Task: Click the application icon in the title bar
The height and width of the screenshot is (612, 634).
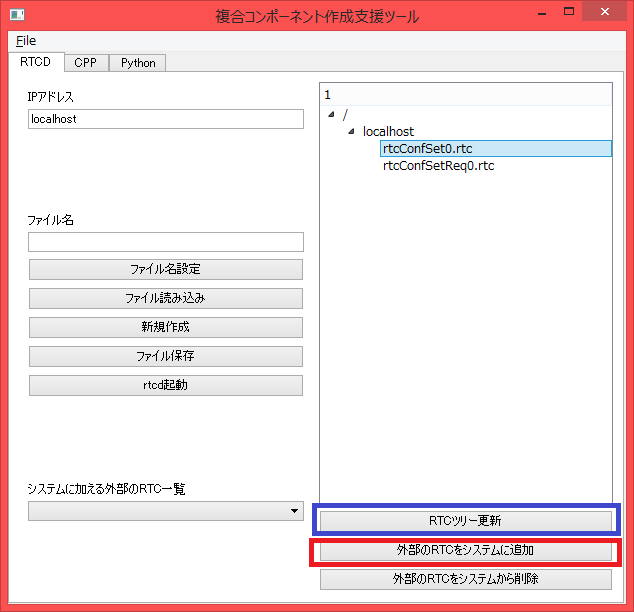Action: [x=17, y=15]
